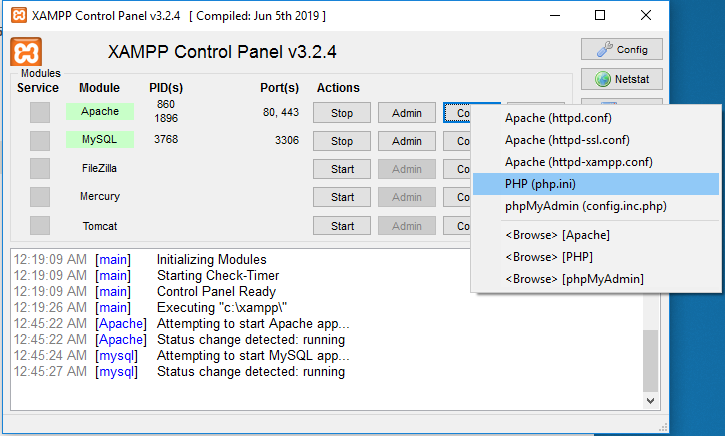Select Apache (httpd.conf) menu entry
This screenshot has width=725, height=436.
coord(596,118)
